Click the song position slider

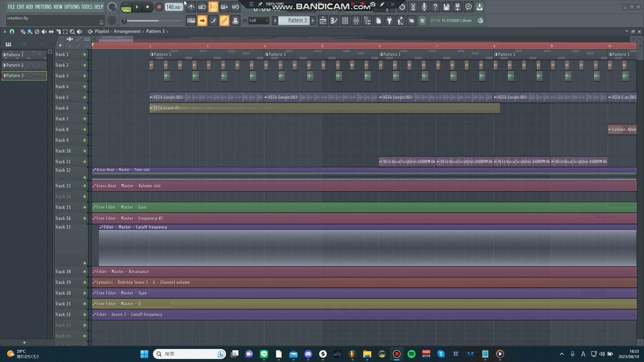pyautogui.click(x=152, y=20)
